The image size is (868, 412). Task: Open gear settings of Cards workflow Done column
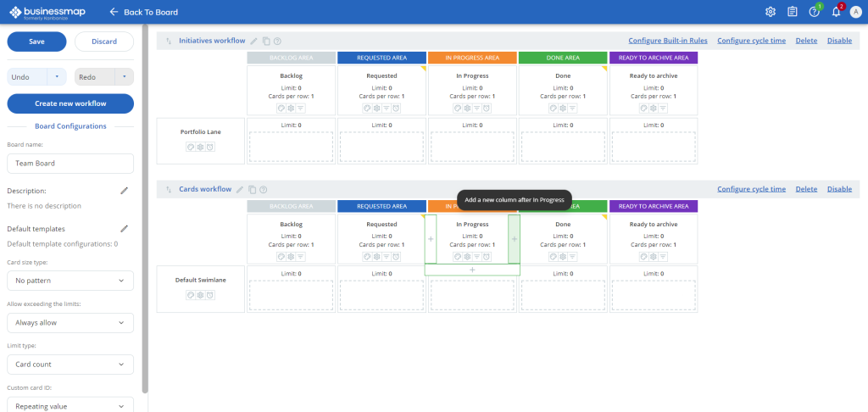[563, 257]
